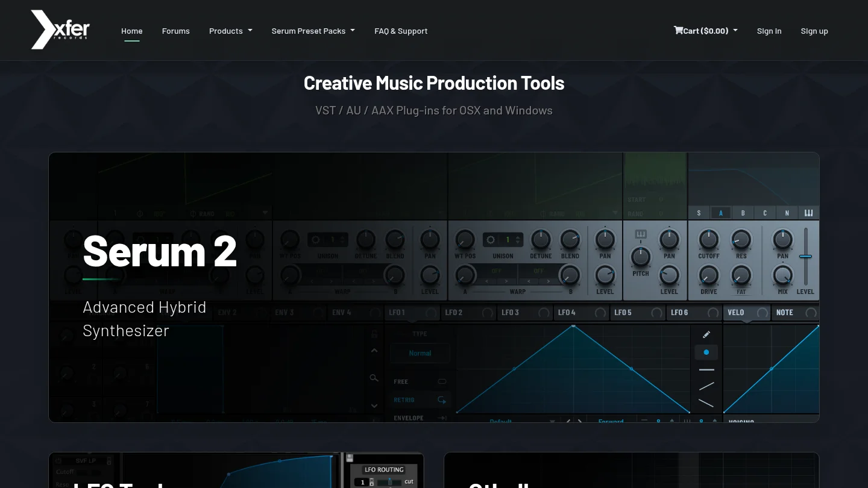Click the "Advanced Hybrid Synthesizer" subtitle
Image resolution: width=868 pixels, height=488 pixels.
click(x=145, y=319)
